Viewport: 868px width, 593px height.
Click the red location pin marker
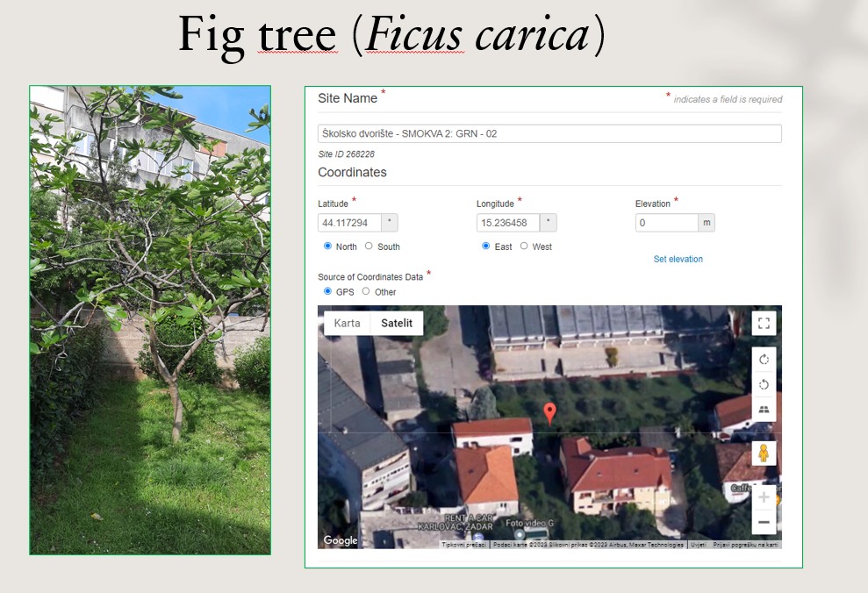pyautogui.click(x=549, y=413)
